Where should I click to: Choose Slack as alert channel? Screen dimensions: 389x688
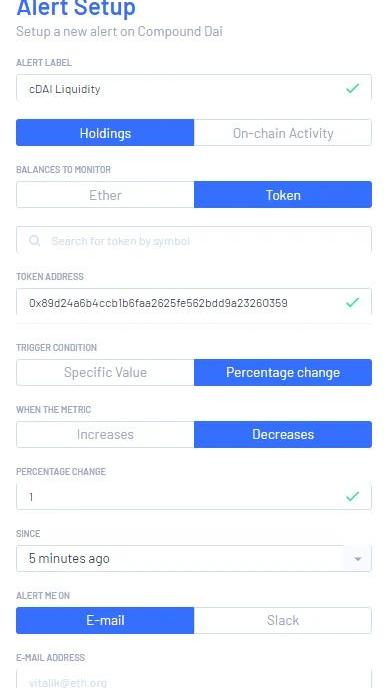[x=283, y=620]
